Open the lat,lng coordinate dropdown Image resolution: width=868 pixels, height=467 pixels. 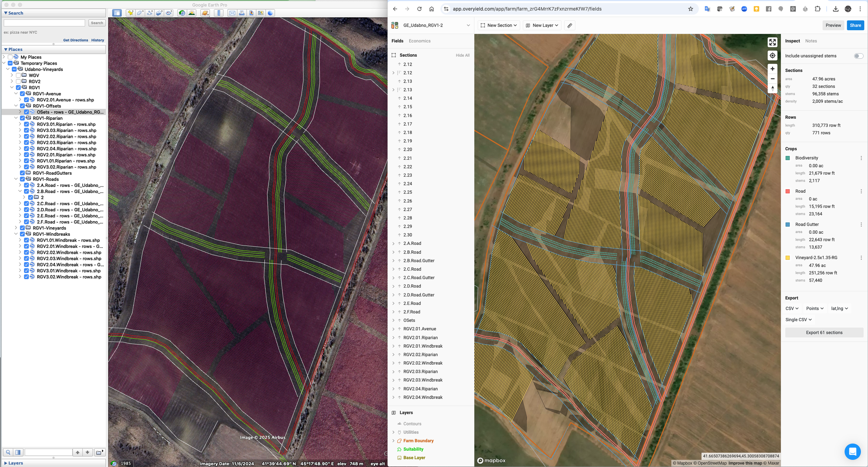coord(840,308)
